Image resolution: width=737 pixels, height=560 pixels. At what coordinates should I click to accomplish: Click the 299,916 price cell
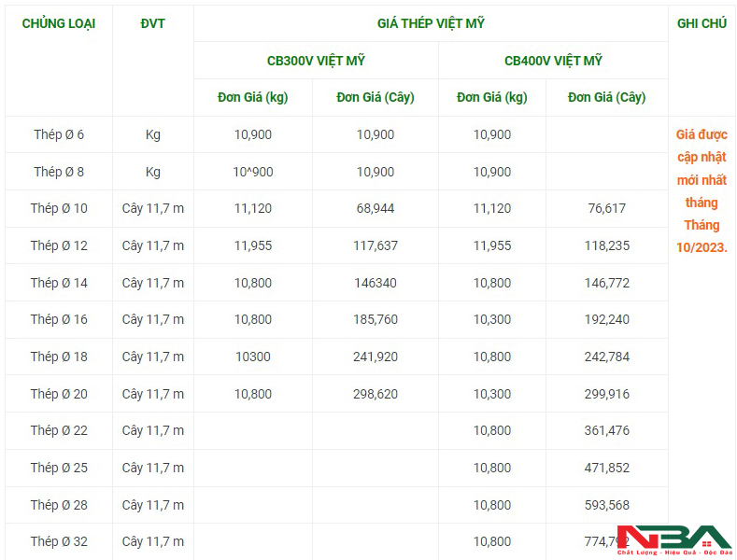(x=607, y=394)
